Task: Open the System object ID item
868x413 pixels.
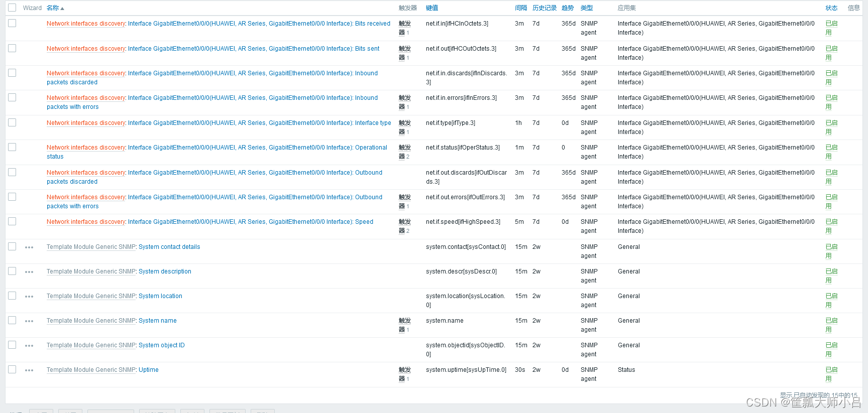Action: [162, 345]
